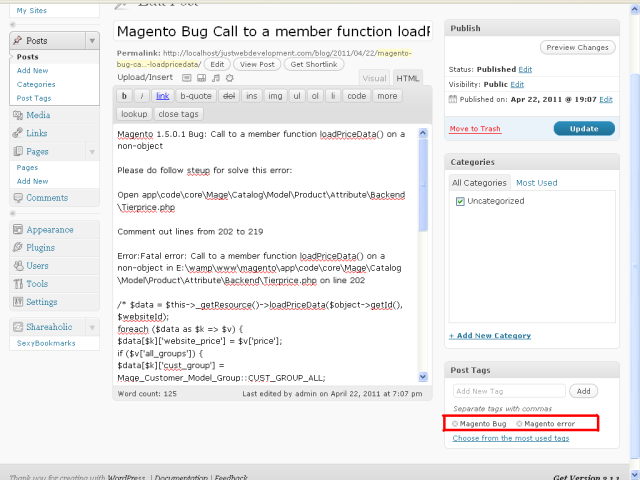Click the permalink Edit button

217,64
